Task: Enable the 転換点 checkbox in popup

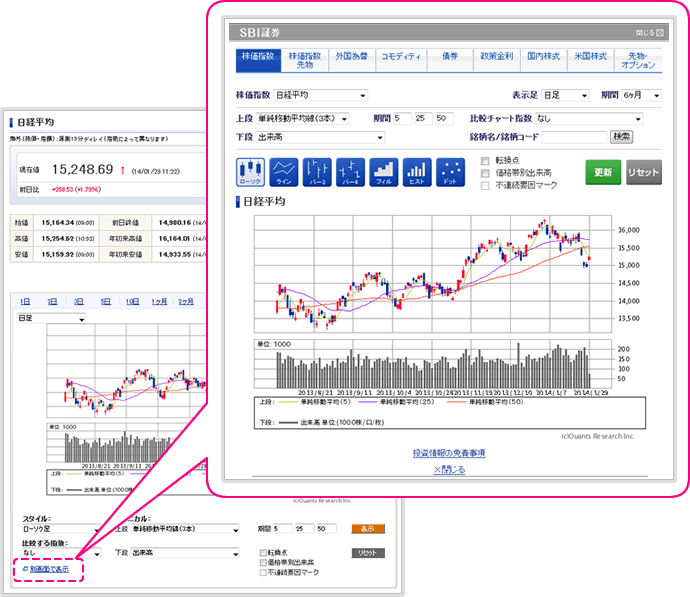Action: tap(485, 161)
